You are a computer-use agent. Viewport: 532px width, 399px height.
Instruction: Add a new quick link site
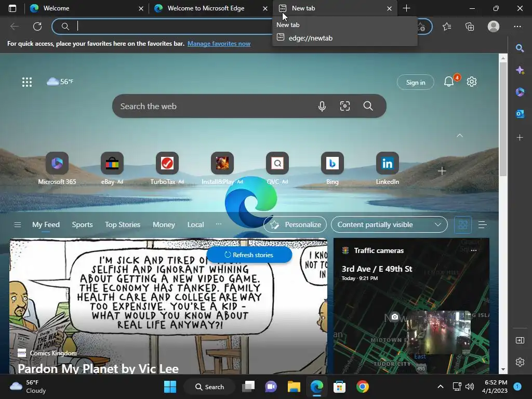coord(442,171)
